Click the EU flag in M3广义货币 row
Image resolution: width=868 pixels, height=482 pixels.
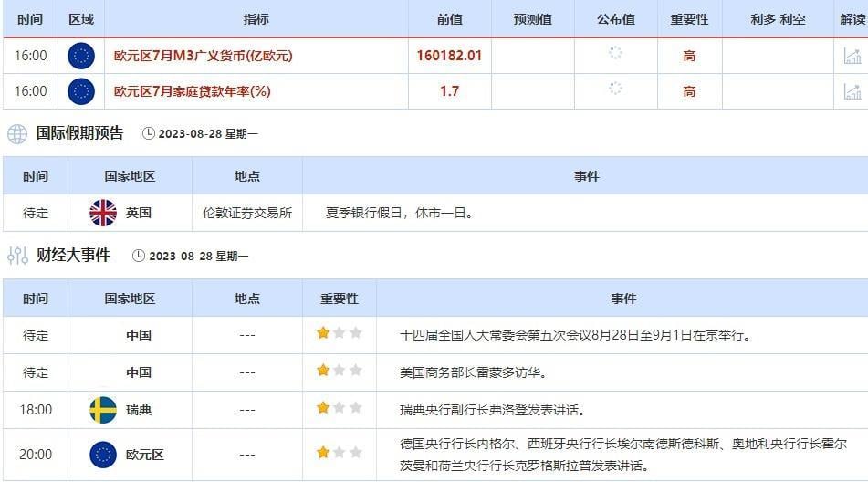(81, 56)
